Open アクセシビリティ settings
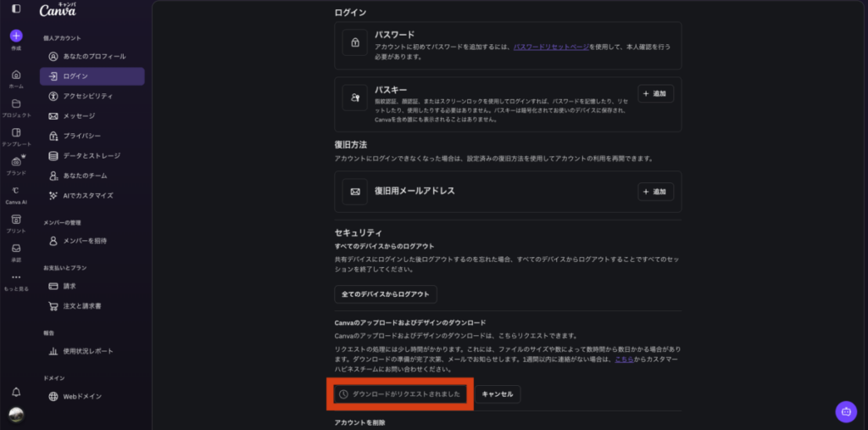This screenshot has height=430, width=868. click(x=92, y=97)
